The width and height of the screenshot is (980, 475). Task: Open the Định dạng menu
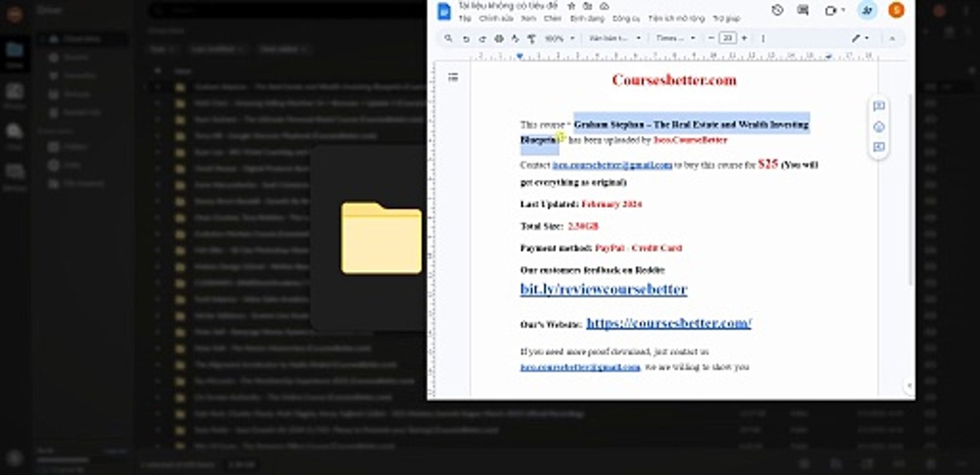587,18
